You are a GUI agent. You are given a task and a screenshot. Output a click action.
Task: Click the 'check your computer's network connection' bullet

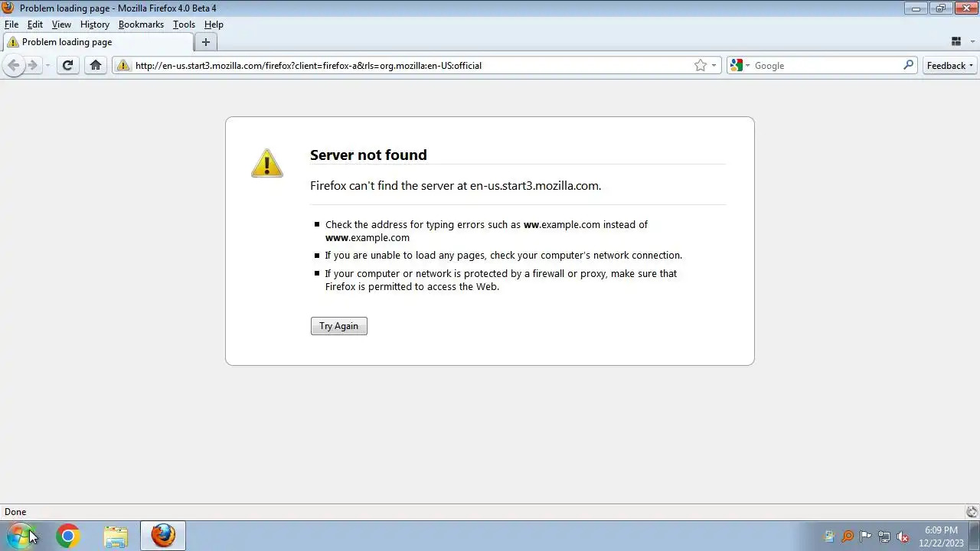click(x=503, y=256)
